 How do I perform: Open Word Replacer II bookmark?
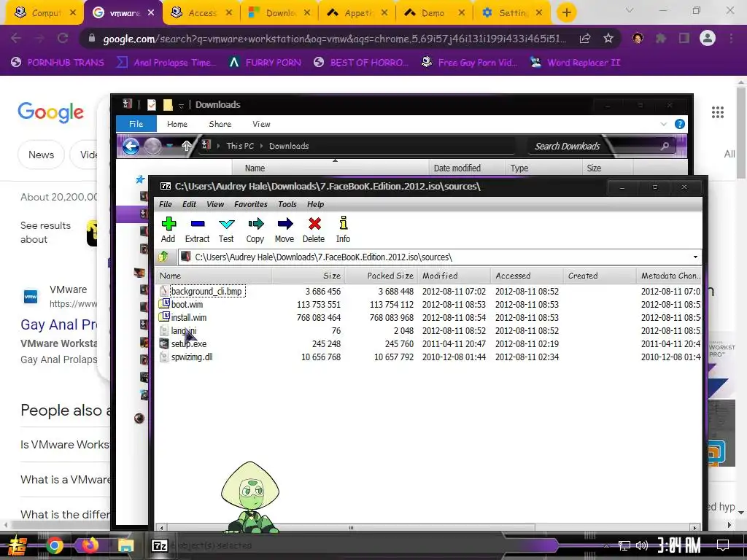(575, 63)
